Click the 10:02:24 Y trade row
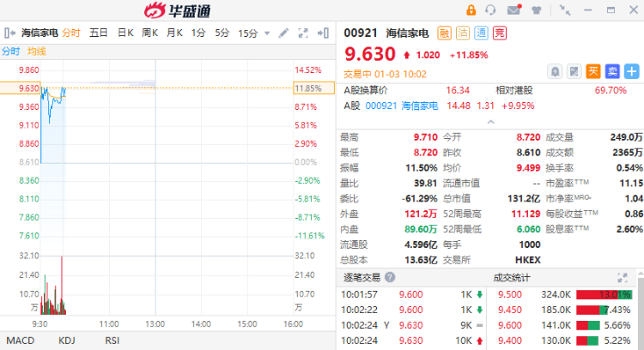The width and height of the screenshot is (644, 350). point(412,325)
